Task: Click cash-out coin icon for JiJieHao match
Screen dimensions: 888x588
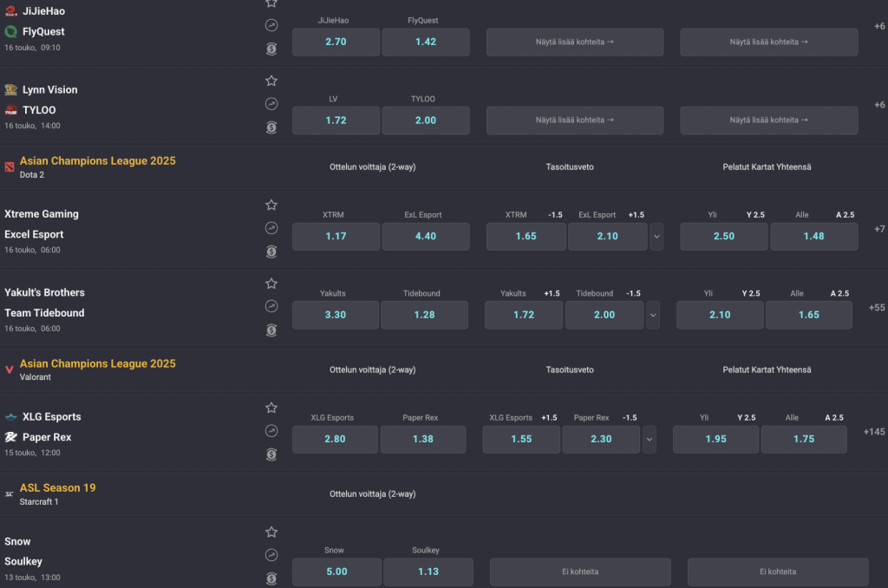Action: click(x=271, y=49)
